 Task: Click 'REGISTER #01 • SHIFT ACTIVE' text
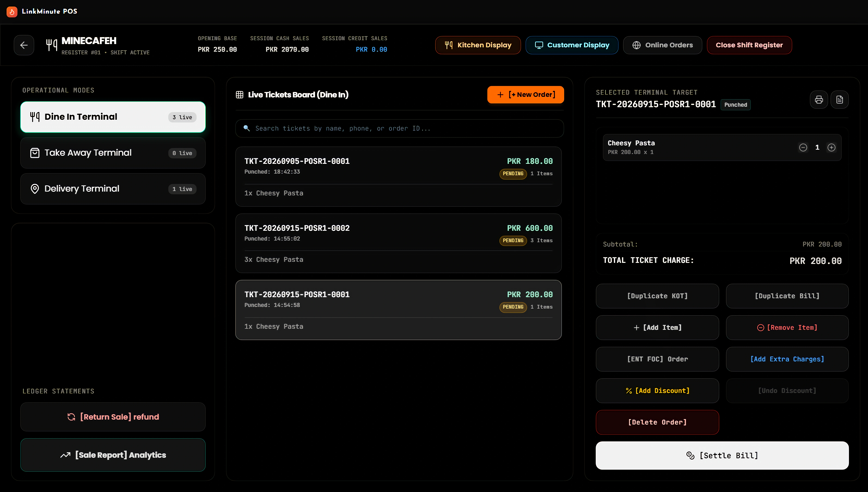point(106,53)
